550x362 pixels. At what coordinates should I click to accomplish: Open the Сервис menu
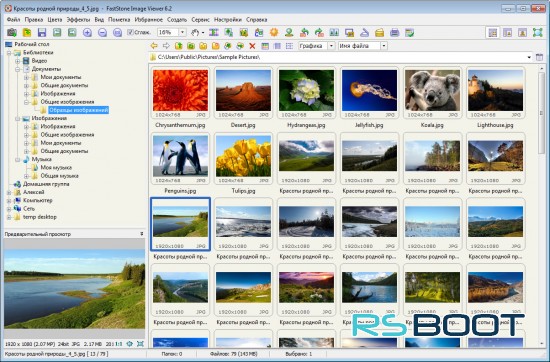click(200, 20)
